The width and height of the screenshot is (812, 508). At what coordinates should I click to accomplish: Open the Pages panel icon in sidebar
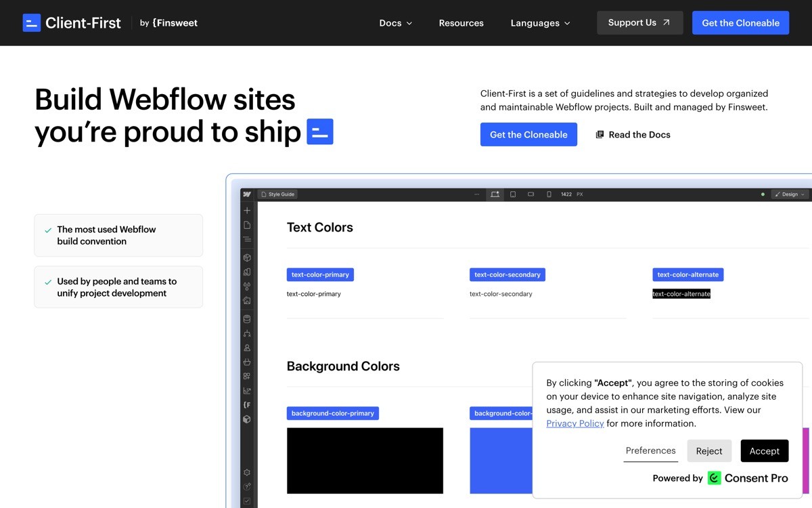coord(247,225)
